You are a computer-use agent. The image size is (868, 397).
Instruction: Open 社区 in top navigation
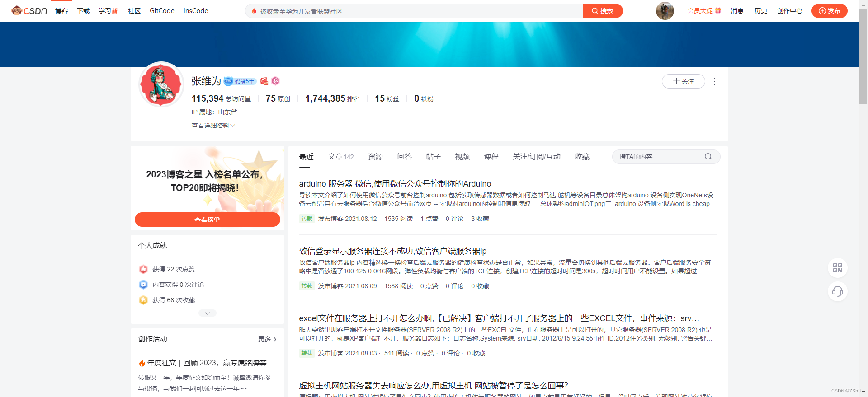tap(134, 11)
